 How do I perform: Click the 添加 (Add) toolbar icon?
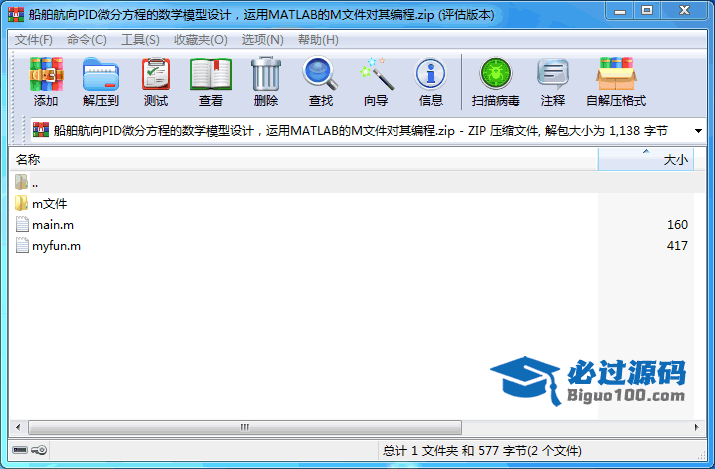coord(46,74)
